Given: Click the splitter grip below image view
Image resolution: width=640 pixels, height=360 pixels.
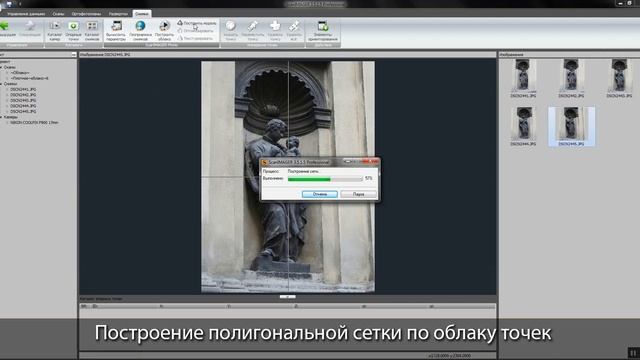Looking at the screenshot, I should [288, 296].
